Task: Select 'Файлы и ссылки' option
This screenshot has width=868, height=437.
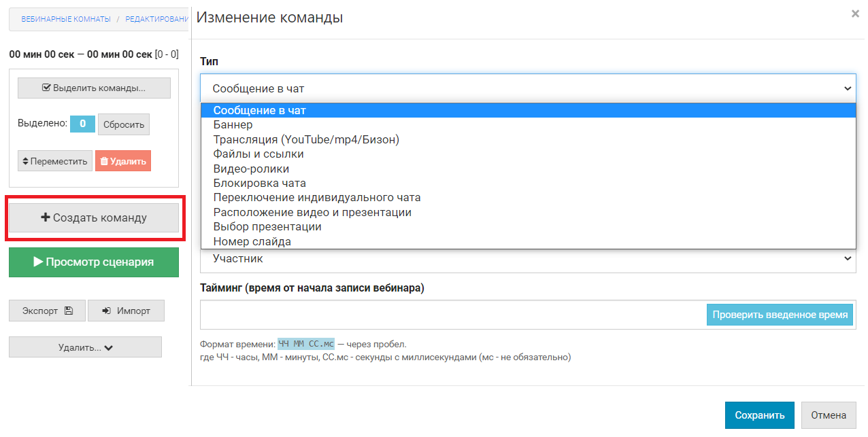Action: point(258,154)
